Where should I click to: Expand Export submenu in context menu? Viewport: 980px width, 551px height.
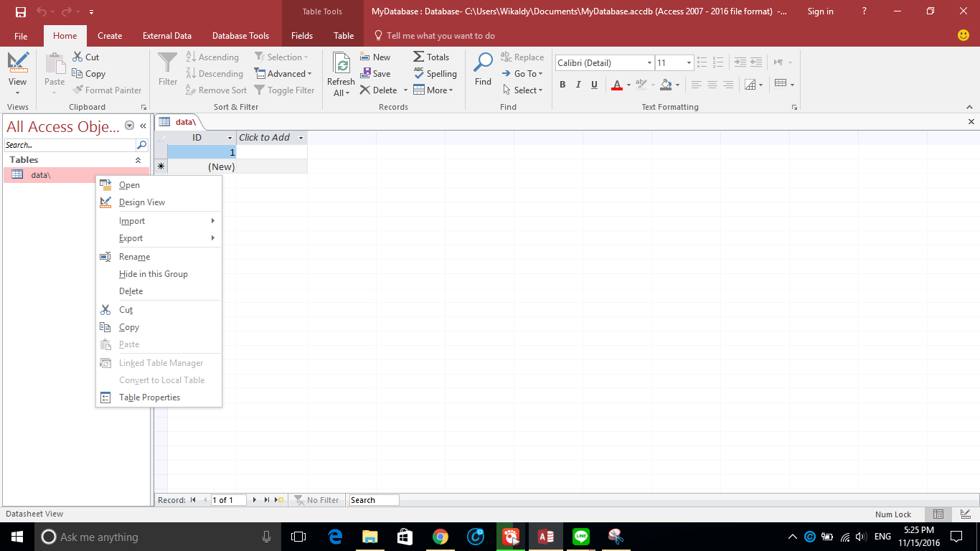159,238
